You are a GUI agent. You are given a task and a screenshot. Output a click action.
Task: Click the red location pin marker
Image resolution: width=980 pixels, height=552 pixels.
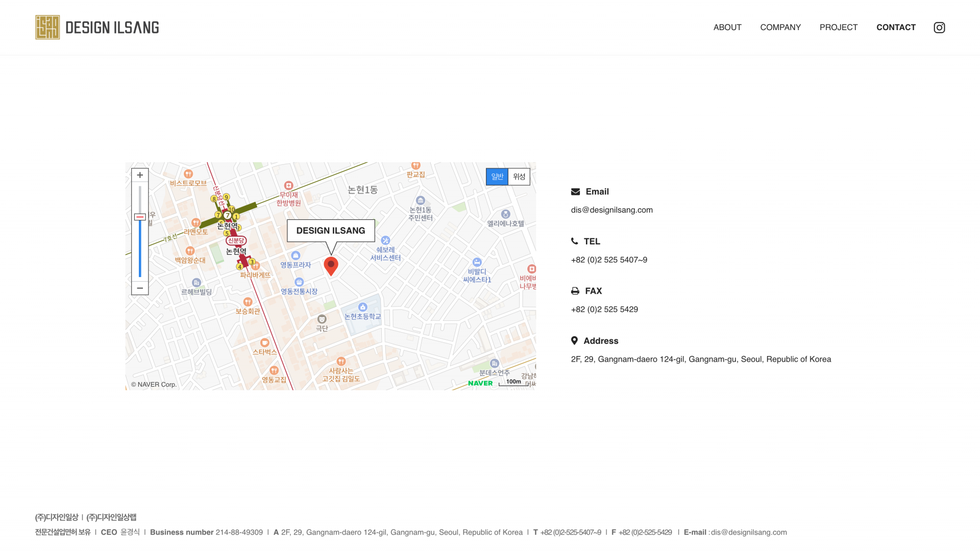[x=331, y=265]
